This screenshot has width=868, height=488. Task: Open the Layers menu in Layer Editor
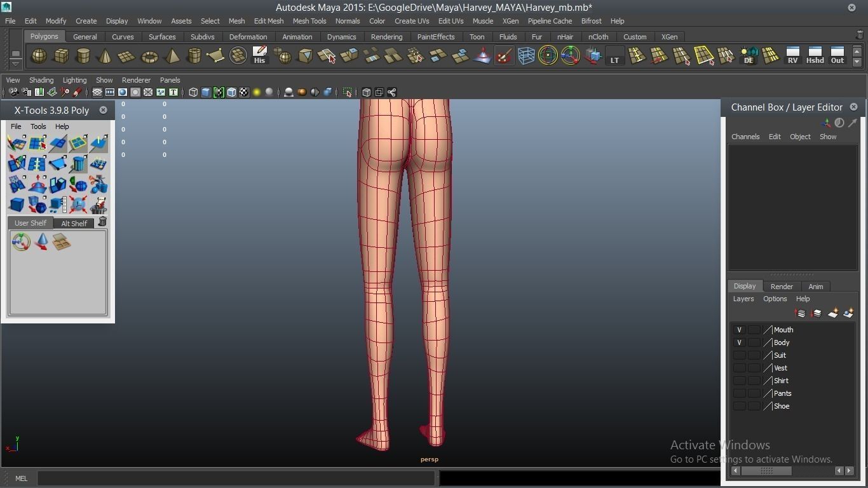click(743, 299)
